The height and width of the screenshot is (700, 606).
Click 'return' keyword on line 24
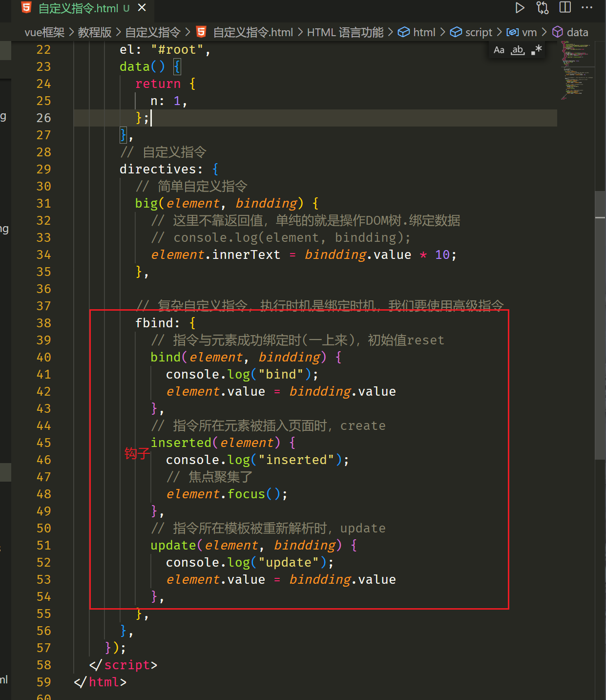click(158, 84)
